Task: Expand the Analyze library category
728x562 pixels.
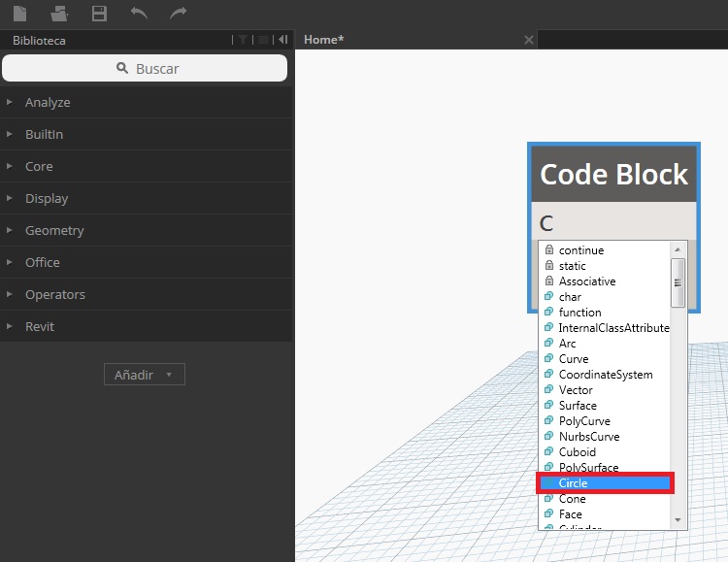Action: (48, 102)
